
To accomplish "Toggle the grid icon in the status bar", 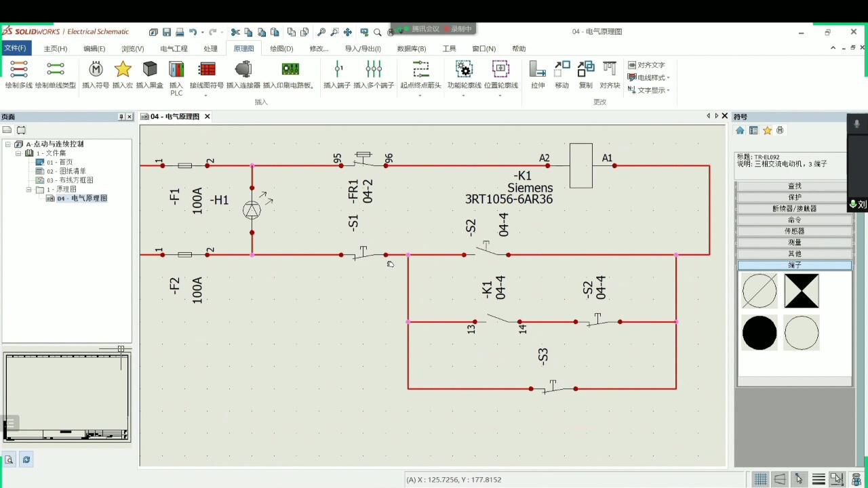I will click(760, 479).
